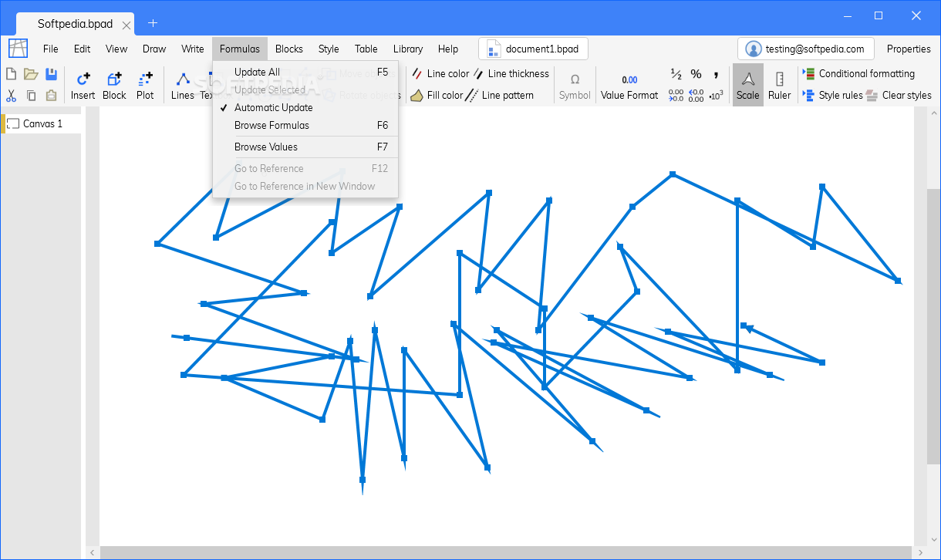Viewport: 941px width, 560px height.
Task: Choose Update All in Formulas menu
Action: (x=305, y=72)
